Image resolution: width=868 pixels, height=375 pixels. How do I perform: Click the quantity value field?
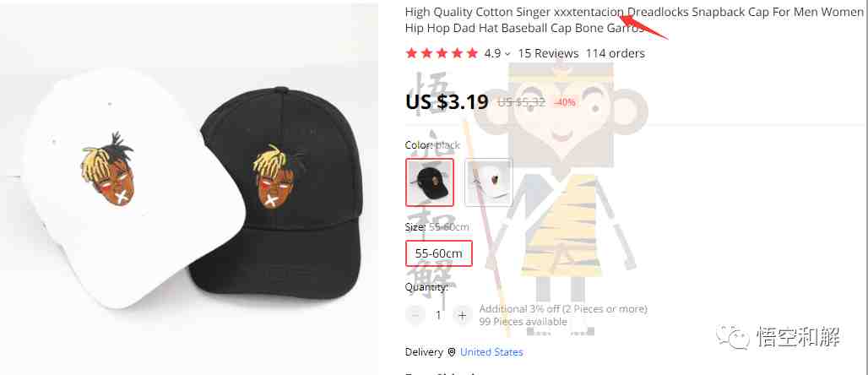(x=438, y=315)
